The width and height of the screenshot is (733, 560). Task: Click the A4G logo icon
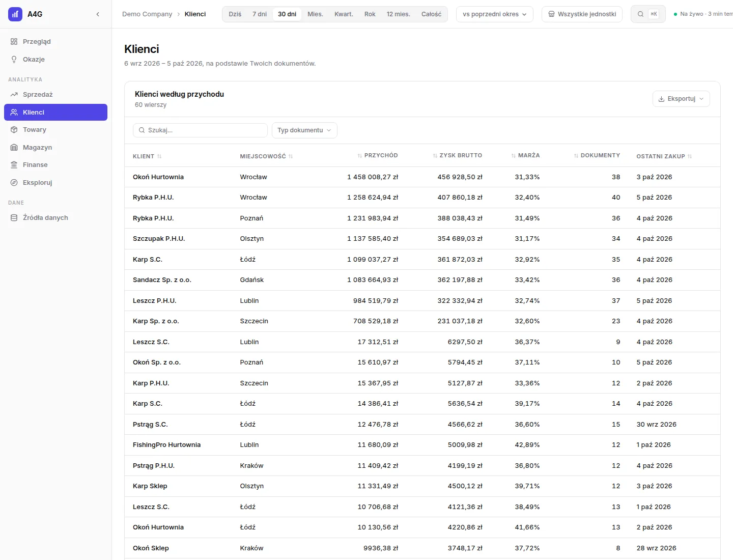tap(15, 14)
